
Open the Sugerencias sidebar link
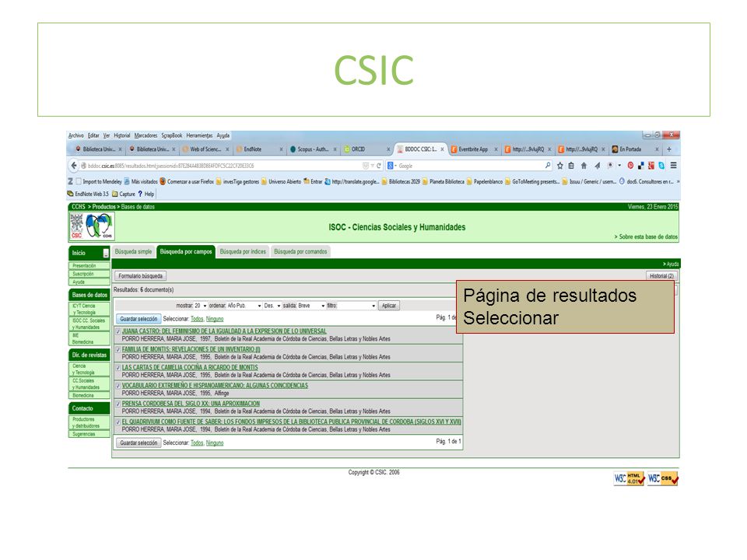[89, 434]
